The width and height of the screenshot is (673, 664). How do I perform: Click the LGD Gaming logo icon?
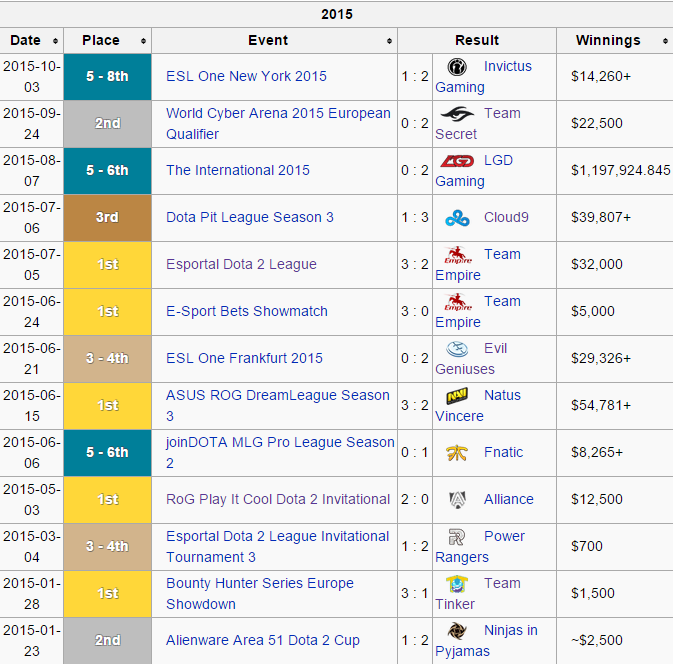[x=457, y=160]
